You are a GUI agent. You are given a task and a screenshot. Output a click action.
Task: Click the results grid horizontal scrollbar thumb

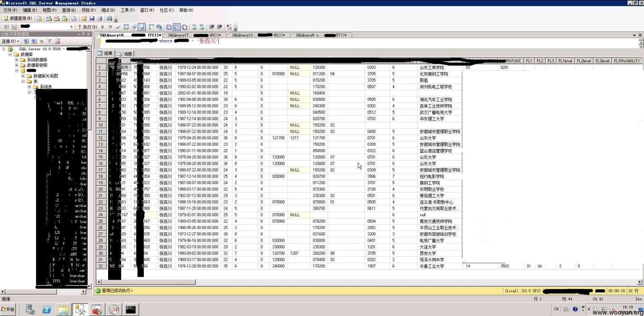pyautogui.click(x=149, y=282)
